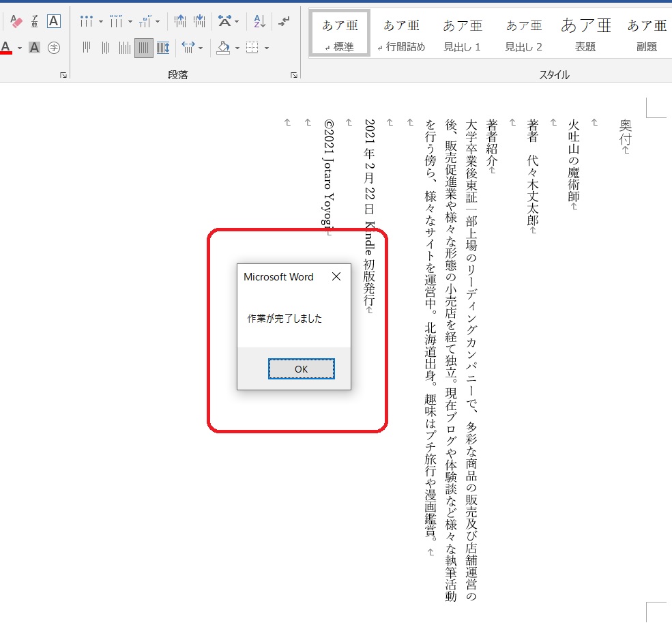Open the paragraph settings dialog launcher

click(x=294, y=75)
